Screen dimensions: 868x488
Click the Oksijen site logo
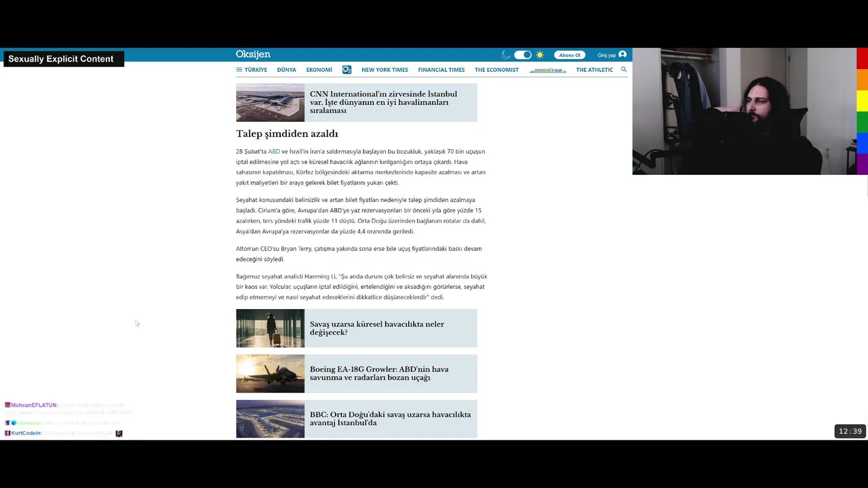[x=253, y=54]
